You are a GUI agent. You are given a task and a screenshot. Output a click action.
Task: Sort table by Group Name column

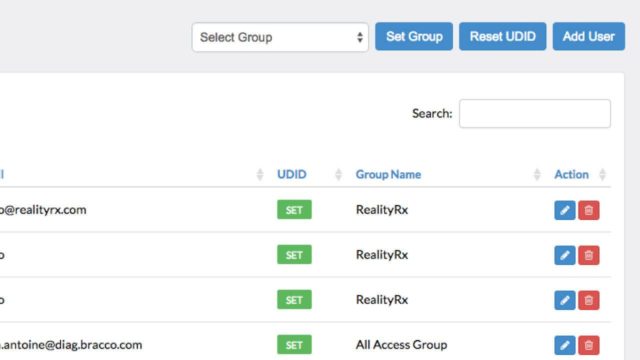(x=388, y=174)
